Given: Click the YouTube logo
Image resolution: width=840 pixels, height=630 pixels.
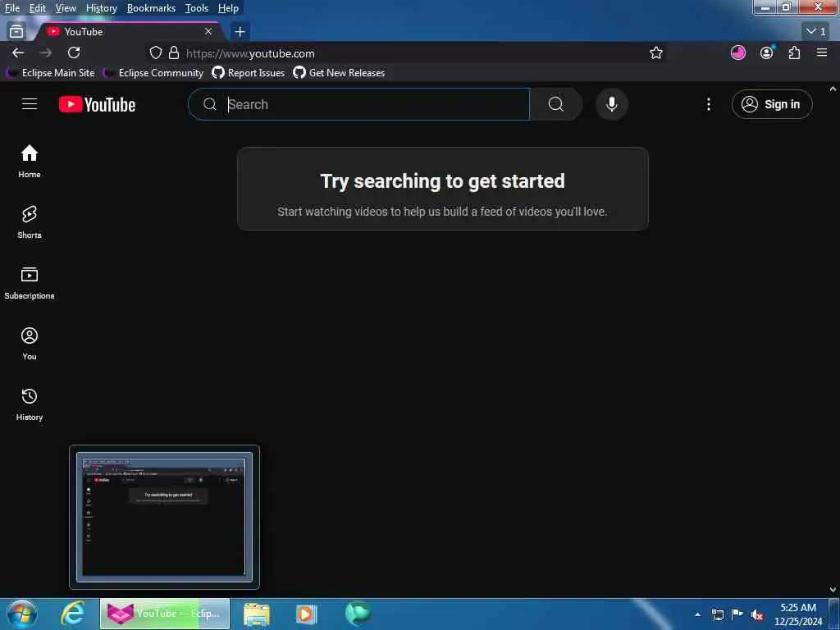Looking at the screenshot, I should tap(97, 104).
